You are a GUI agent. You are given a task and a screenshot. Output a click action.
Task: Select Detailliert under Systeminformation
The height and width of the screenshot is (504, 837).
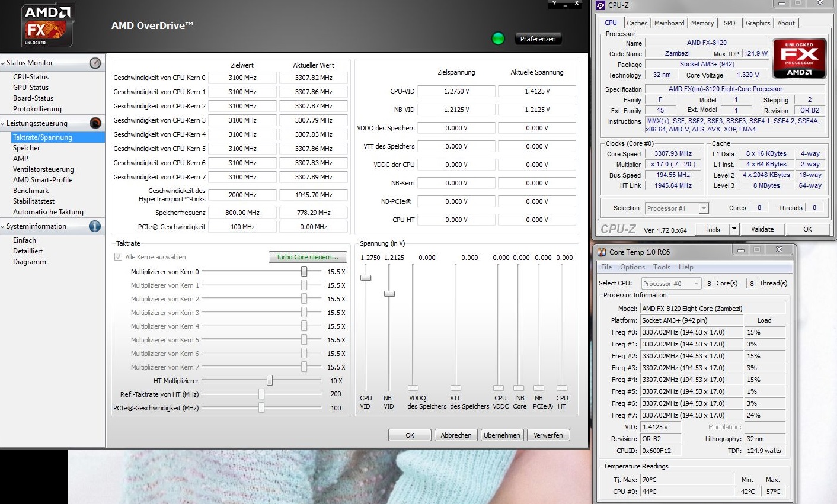pyautogui.click(x=28, y=251)
